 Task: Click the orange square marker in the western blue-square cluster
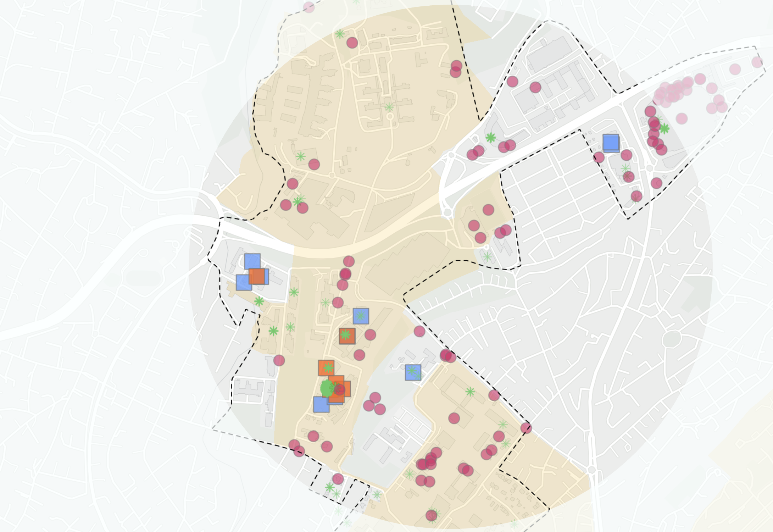tap(257, 276)
